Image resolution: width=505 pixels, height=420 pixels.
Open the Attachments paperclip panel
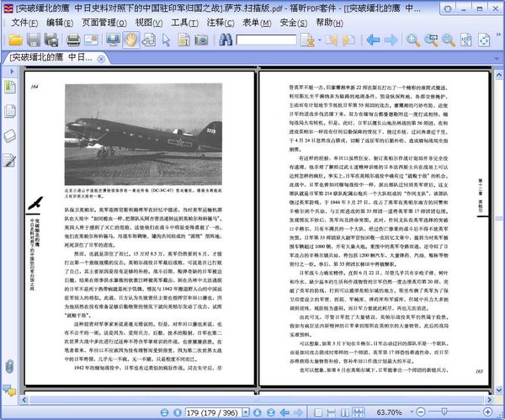9,367
